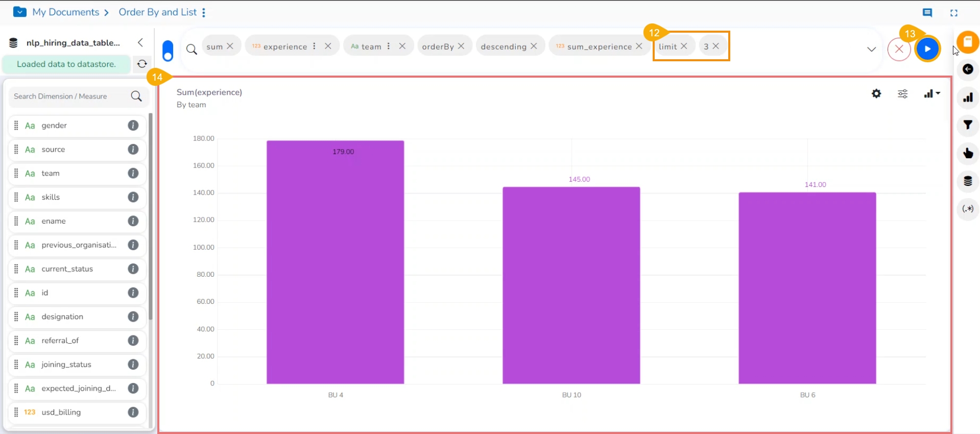Expand the chart type dropdown
This screenshot has height=434, width=980.
point(932,93)
